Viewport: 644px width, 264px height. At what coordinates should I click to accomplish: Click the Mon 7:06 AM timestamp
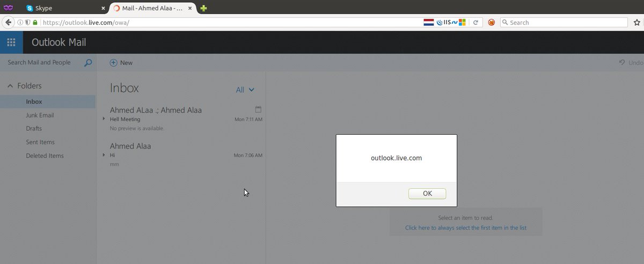coord(248,155)
